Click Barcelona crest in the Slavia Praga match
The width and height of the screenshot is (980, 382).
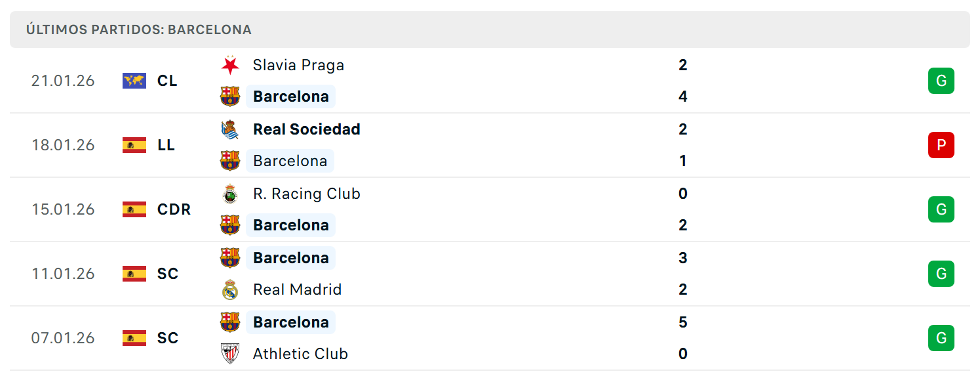pyautogui.click(x=230, y=96)
